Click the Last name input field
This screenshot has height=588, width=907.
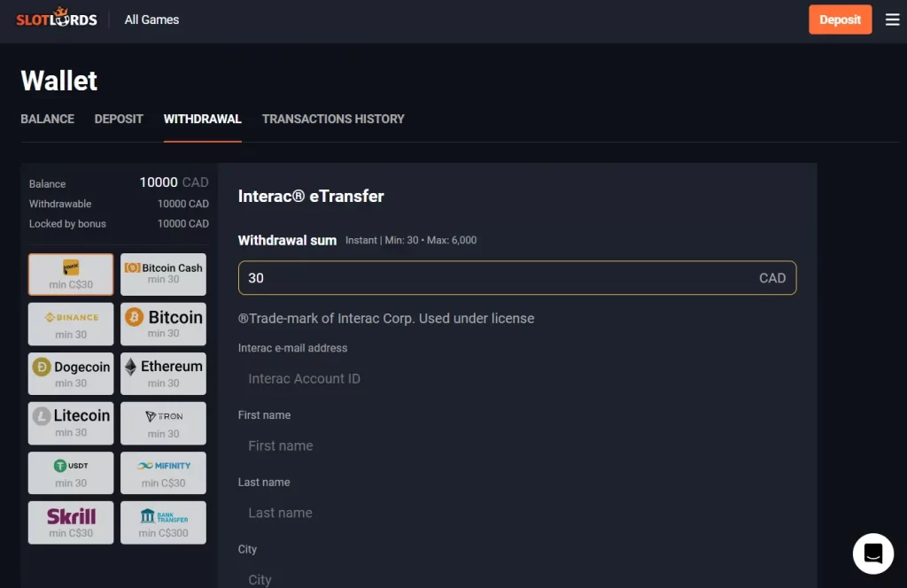click(x=517, y=513)
